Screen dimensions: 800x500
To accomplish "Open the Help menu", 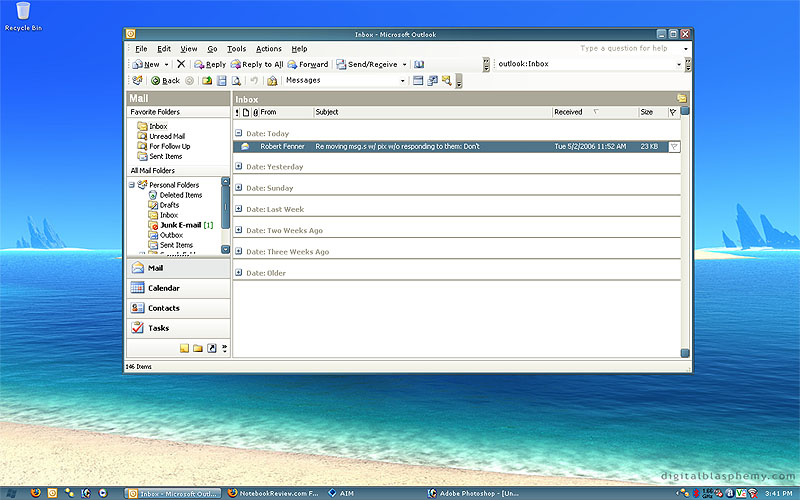I will tap(299, 48).
